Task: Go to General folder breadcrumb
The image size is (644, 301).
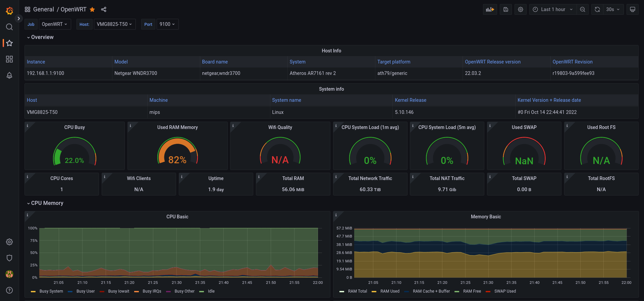Action: click(44, 9)
